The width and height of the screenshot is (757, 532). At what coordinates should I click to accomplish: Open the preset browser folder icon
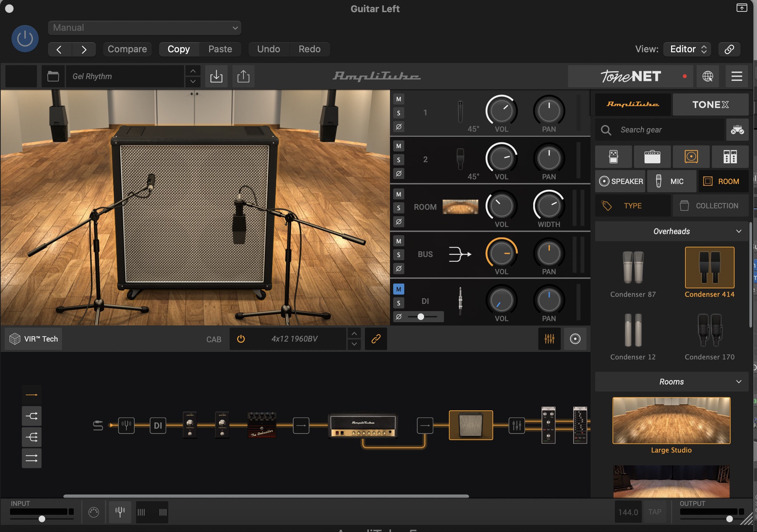53,76
